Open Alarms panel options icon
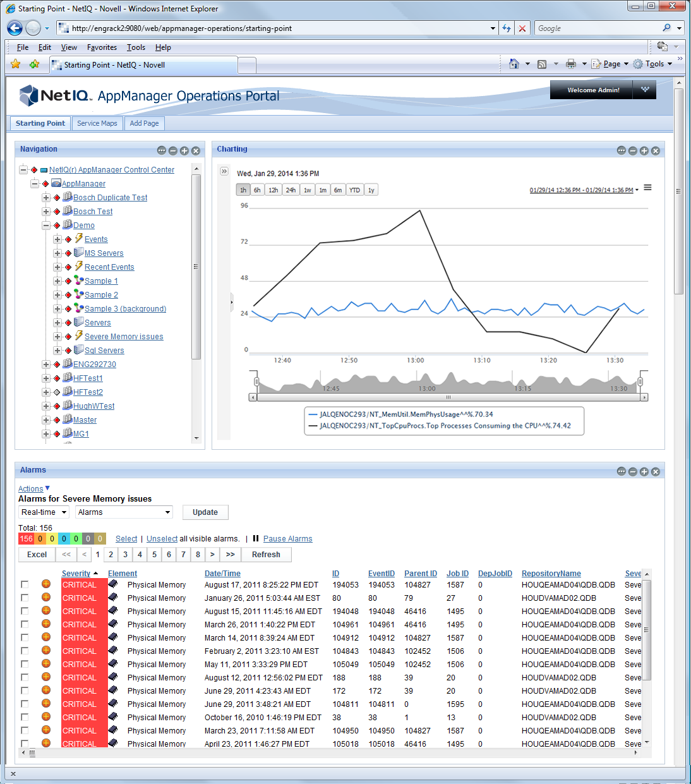The height and width of the screenshot is (784, 691). pos(622,471)
